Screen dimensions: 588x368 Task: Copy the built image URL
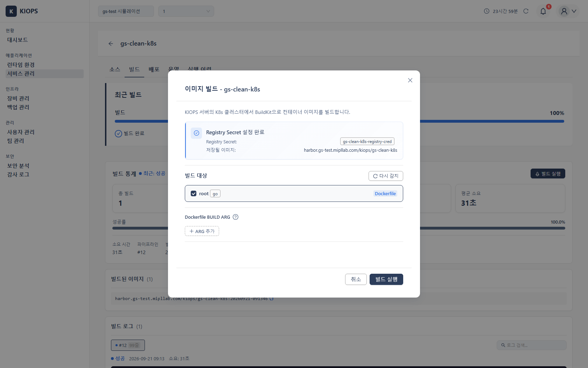(x=272, y=299)
